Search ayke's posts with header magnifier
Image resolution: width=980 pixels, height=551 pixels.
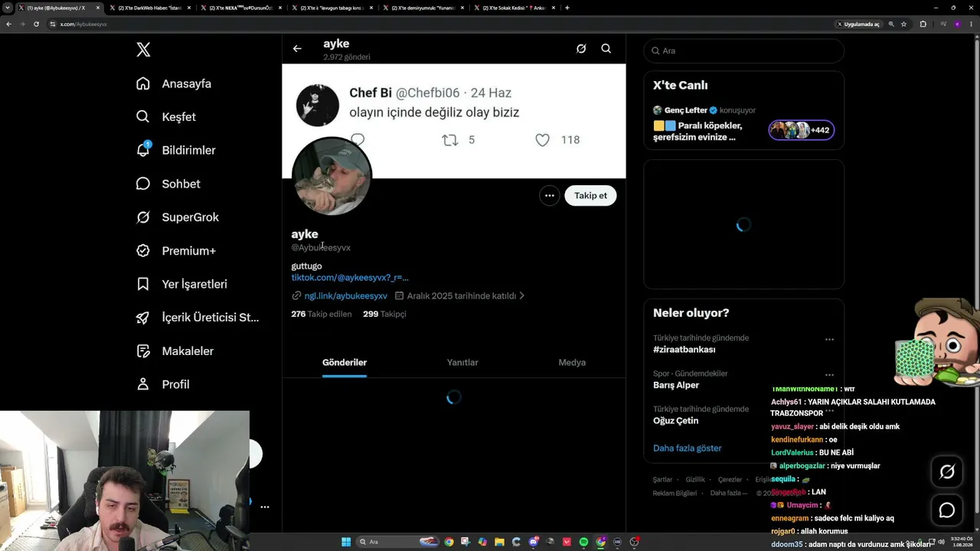[x=606, y=49]
